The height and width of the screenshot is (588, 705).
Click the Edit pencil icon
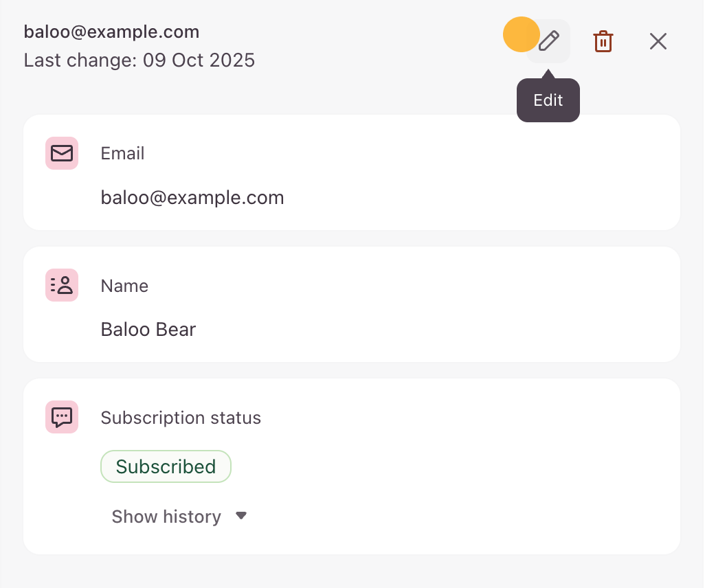point(548,41)
